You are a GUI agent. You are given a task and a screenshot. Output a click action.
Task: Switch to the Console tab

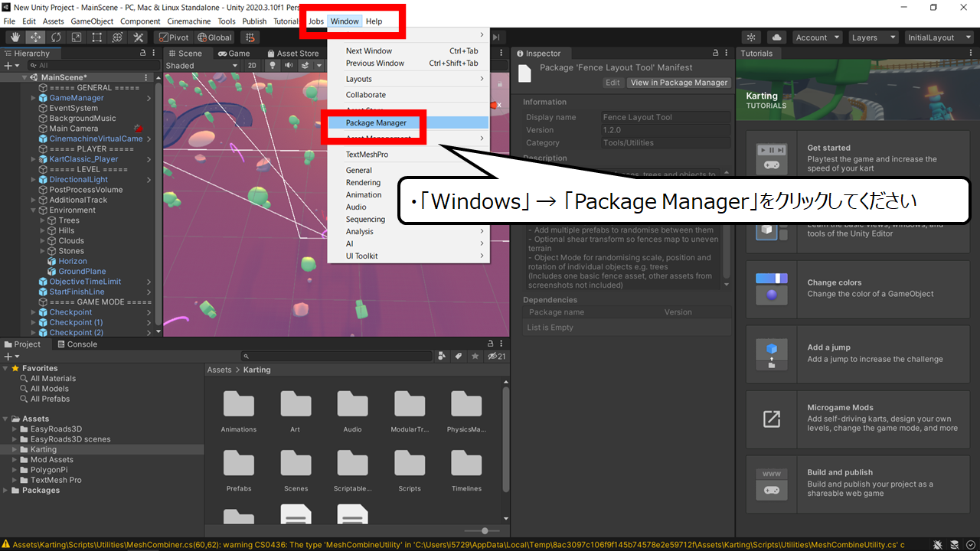click(x=77, y=344)
